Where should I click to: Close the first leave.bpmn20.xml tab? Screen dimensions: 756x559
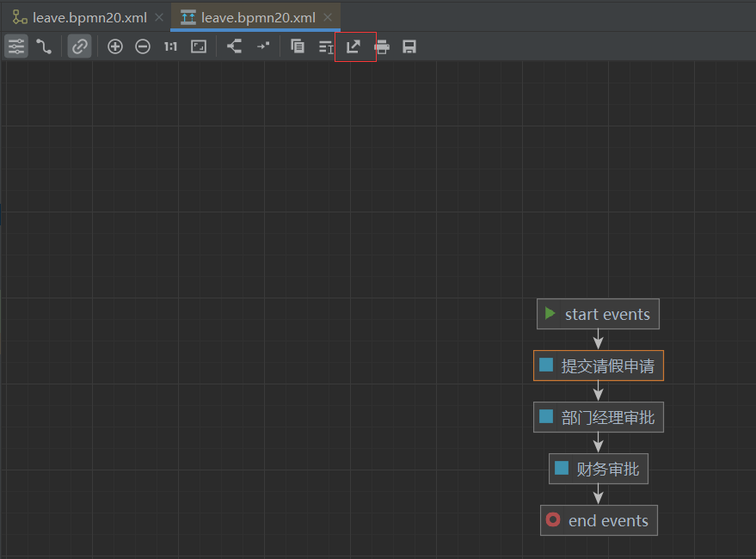pos(159,17)
